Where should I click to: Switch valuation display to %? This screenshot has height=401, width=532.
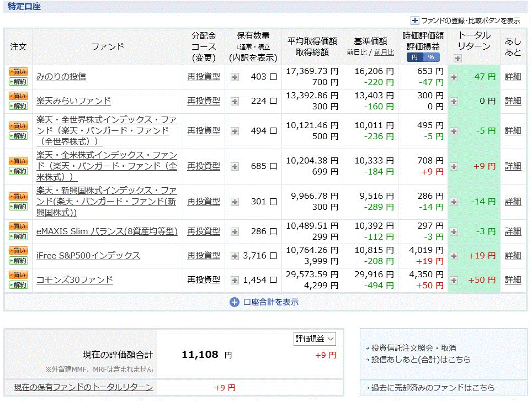[x=431, y=57]
